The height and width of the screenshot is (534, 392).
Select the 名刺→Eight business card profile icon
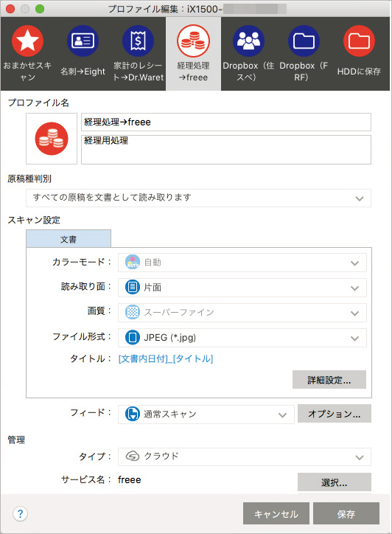(x=83, y=41)
